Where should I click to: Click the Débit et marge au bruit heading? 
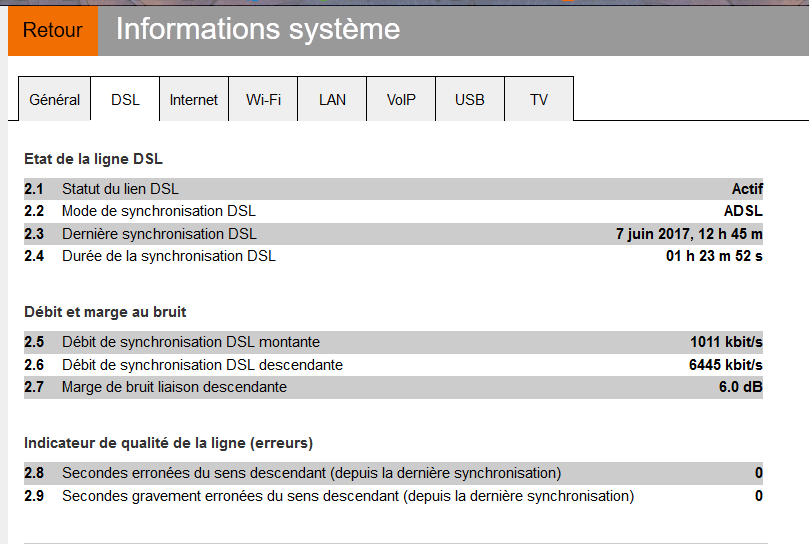[x=105, y=312]
